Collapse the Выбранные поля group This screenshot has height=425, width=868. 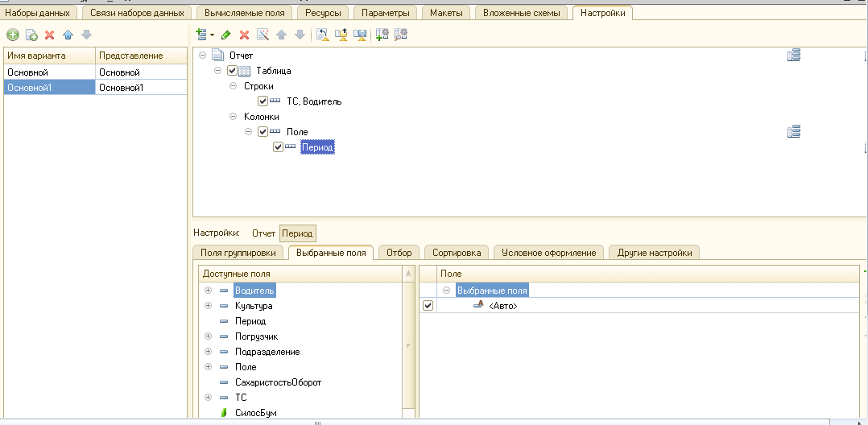[447, 290]
